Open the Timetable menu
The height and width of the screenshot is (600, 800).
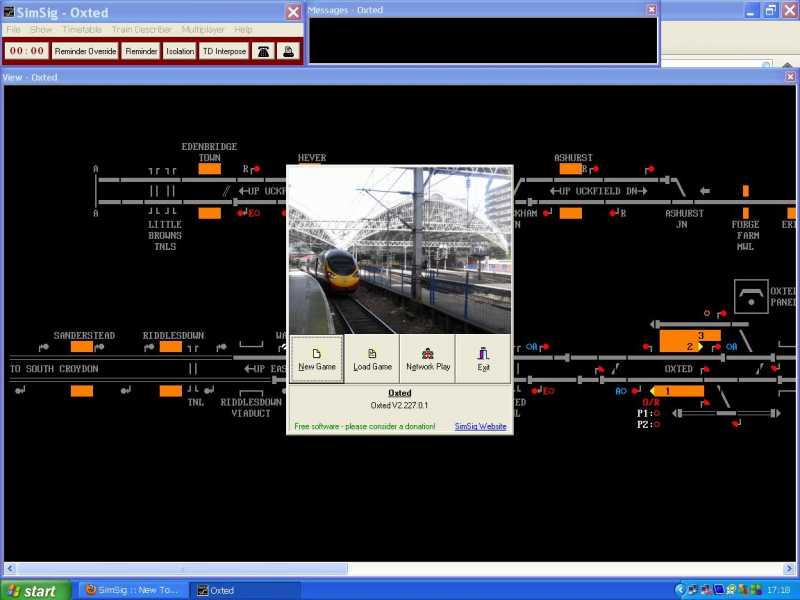pos(82,30)
